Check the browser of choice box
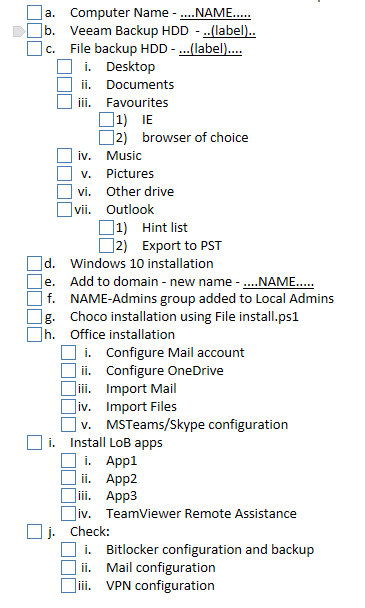 (x=106, y=137)
